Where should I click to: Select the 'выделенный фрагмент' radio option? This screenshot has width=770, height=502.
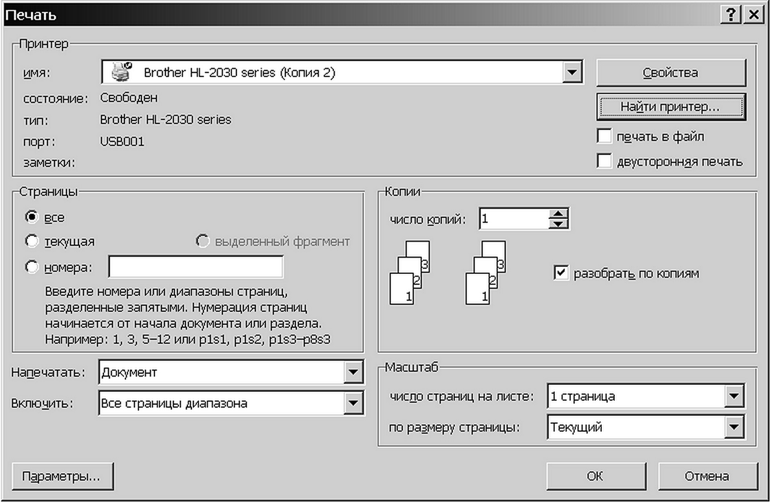point(202,241)
